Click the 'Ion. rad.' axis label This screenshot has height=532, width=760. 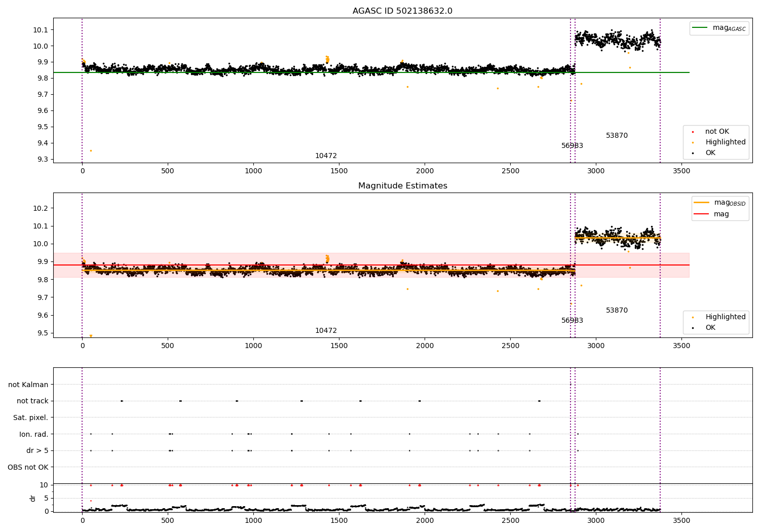click(34, 434)
